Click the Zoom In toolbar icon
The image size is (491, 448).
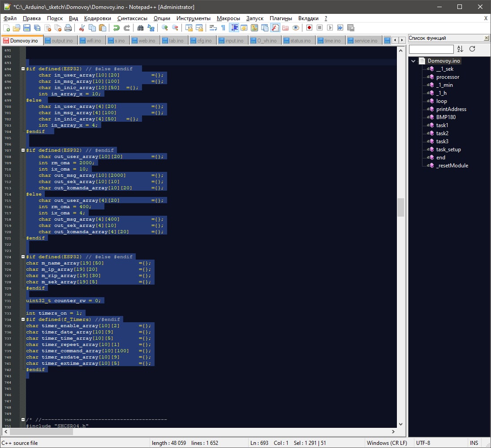164,28
